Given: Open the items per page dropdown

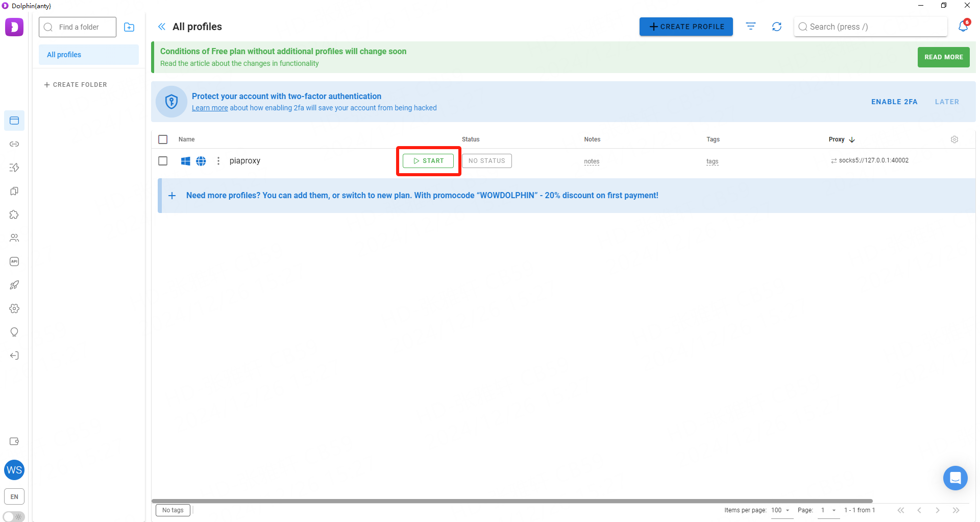Looking at the screenshot, I should coord(781,510).
